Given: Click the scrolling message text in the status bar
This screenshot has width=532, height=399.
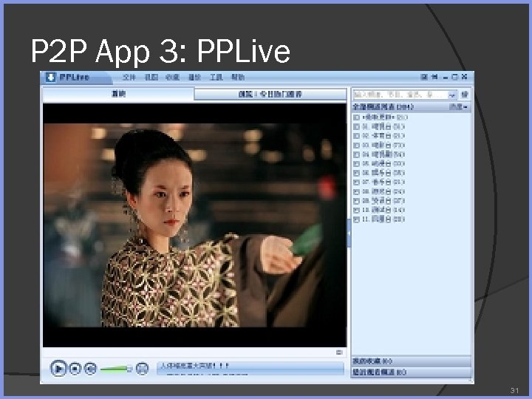Looking at the screenshot, I should coord(195,366).
